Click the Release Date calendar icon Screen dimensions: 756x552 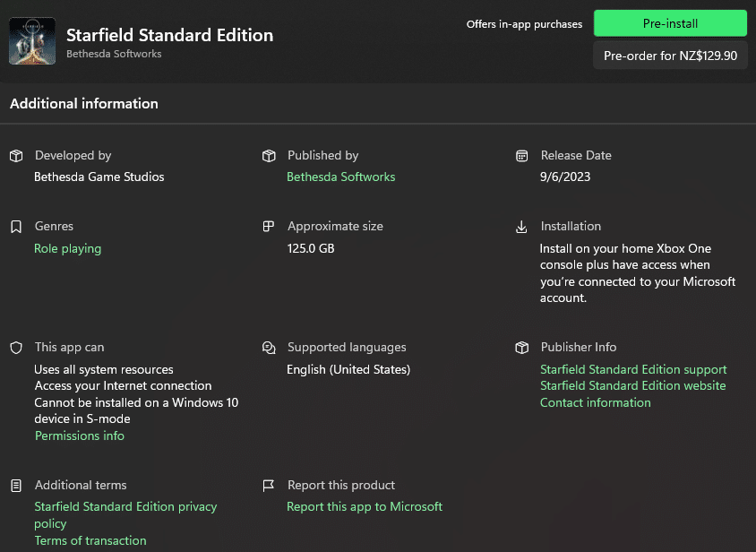point(521,156)
